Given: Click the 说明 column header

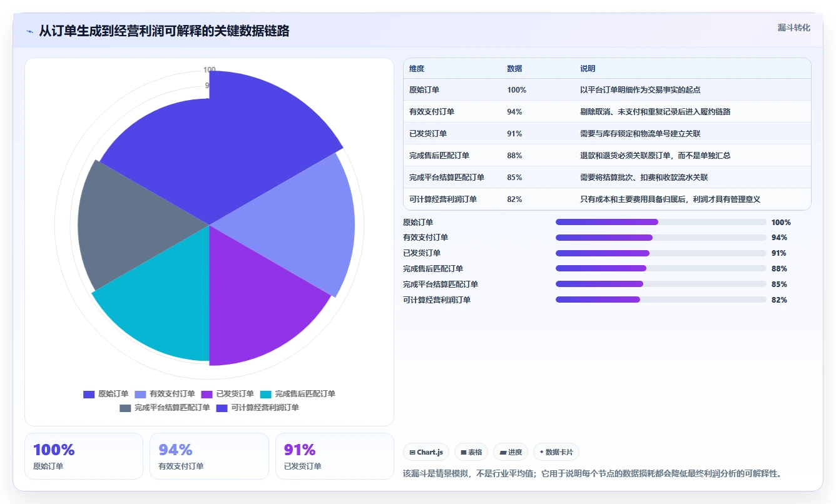Looking at the screenshot, I should [588, 69].
